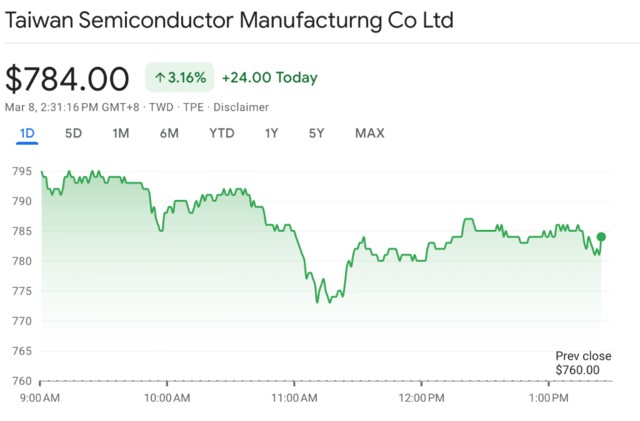
Task: Select the 1D time range tab
Action: pyautogui.click(x=27, y=133)
